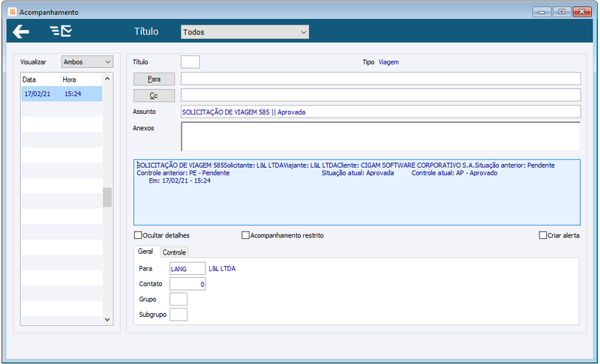This screenshot has height=364, width=600.
Task: Click the list scrollbar thumb
Action: (x=107, y=197)
